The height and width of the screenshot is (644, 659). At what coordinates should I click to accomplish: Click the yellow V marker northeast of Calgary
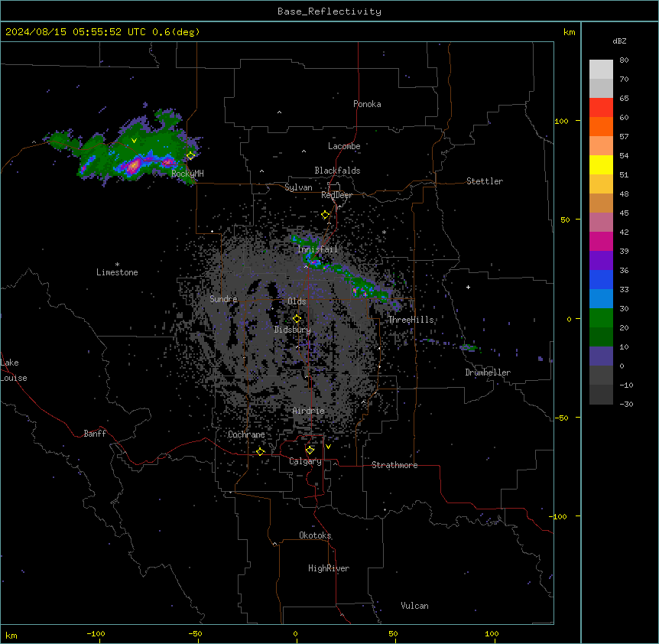(x=328, y=447)
